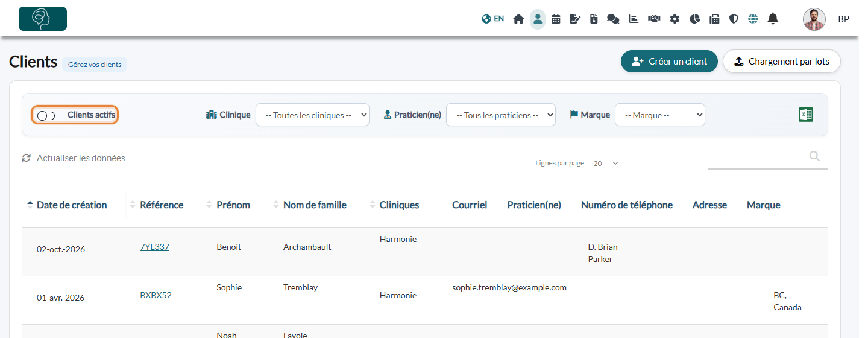The image size is (868, 338).
Task: Click Actualiser les données
Action: (x=81, y=158)
